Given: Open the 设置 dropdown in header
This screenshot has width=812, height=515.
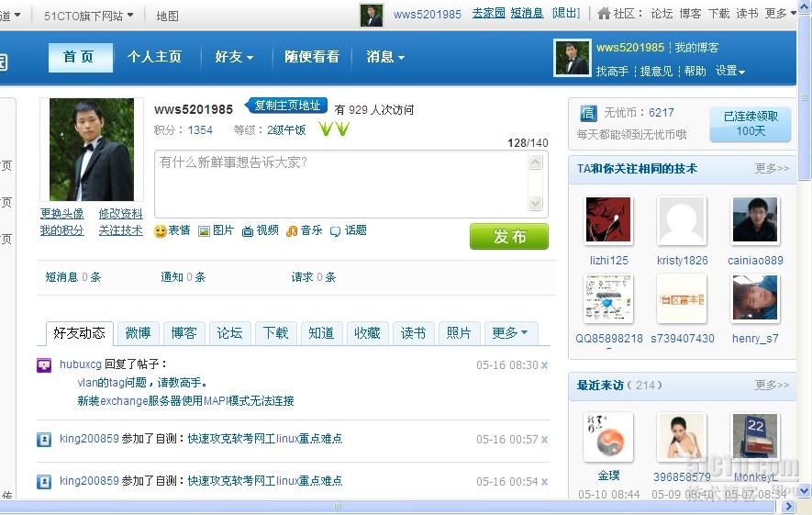Looking at the screenshot, I should [730, 71].
